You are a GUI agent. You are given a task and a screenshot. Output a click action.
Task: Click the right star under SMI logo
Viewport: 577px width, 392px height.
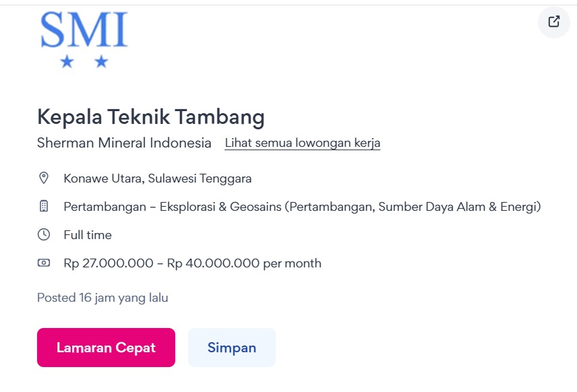[x=101, y=61]
